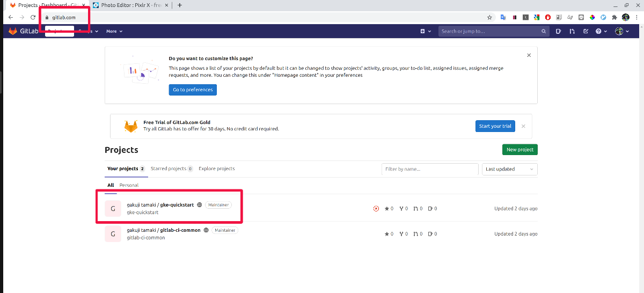Click the browser Forward arrow
The width and height of the screenshot is (644, 293).
22,17
